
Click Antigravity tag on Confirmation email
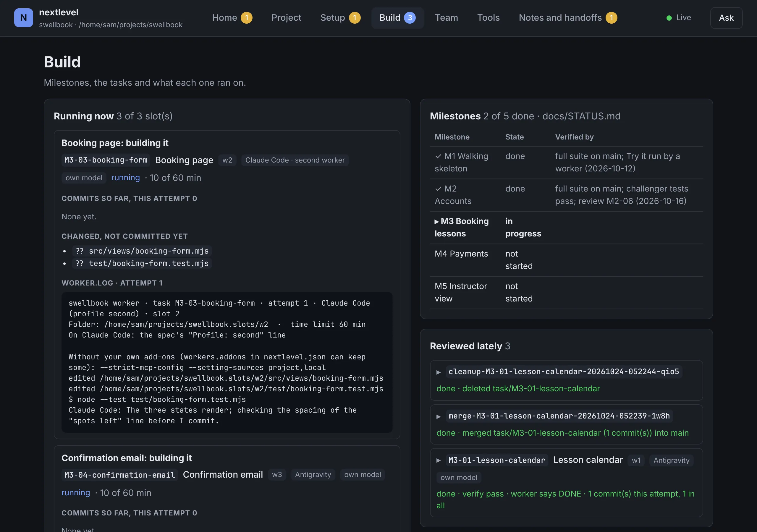click(313, 475)
